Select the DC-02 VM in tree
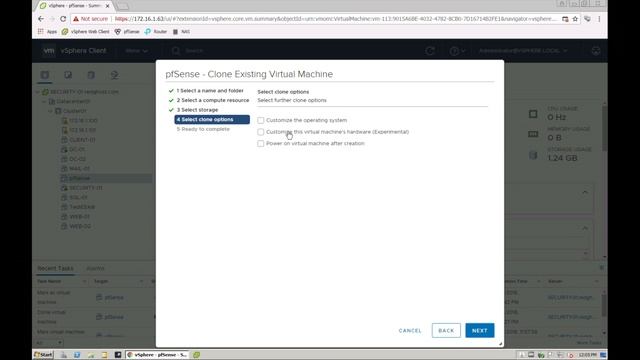The width and height of the screenshot is (640, 360). 77,159
